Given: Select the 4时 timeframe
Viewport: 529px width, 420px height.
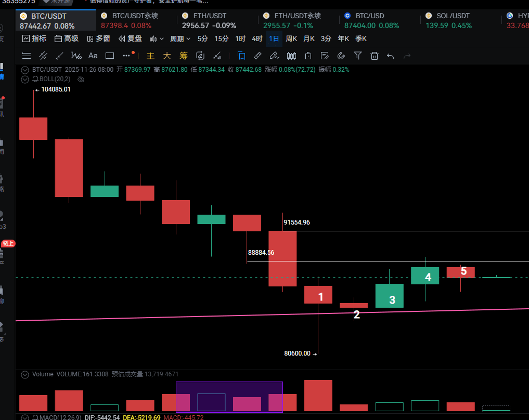Looking at the screenshot, I should [257, 38].
